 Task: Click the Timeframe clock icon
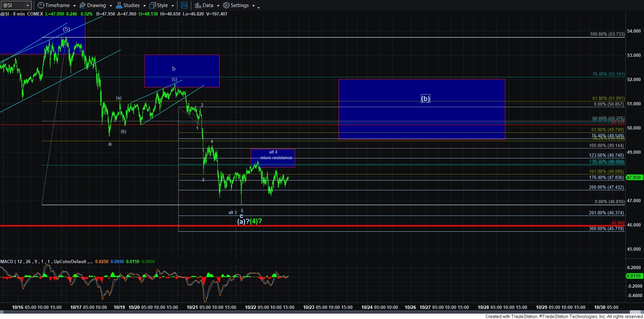(41, 5)
